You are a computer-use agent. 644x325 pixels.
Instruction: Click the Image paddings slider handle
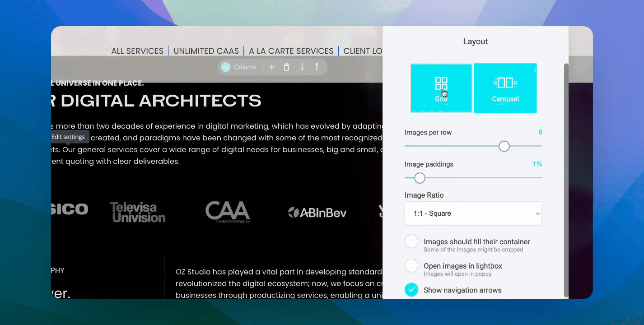420,178
